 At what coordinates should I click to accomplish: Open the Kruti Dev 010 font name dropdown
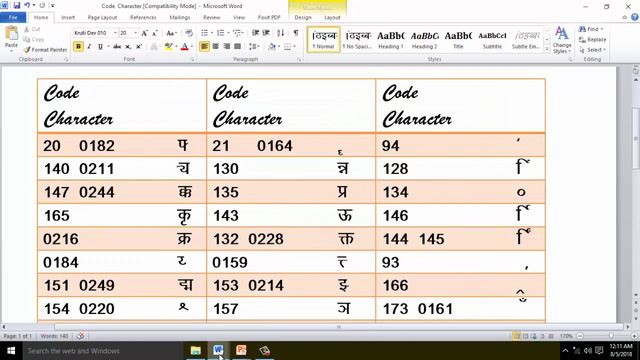click(x=116, y=33)
